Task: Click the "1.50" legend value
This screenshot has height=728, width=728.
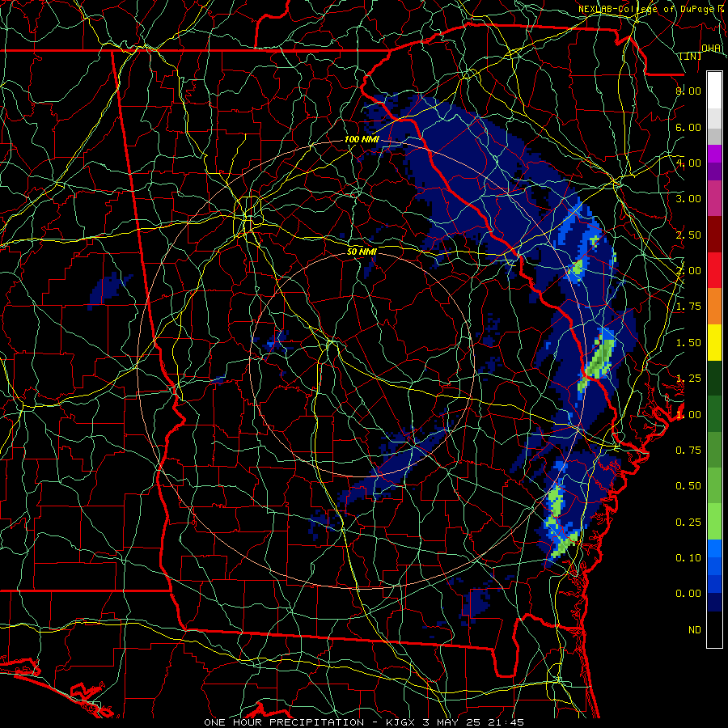Action: [x=688, y=343]
